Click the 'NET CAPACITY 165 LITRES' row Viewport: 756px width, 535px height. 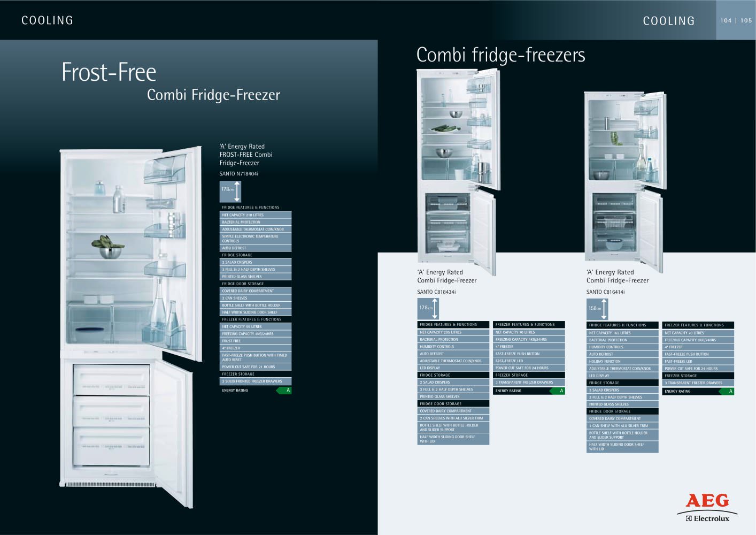click(x=622, y=333)
